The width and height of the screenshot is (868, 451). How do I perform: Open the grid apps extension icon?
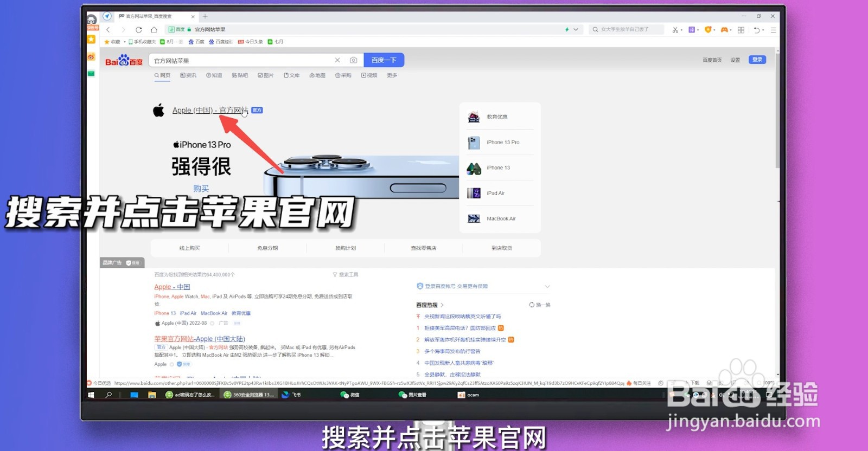(x=741, y=30)
